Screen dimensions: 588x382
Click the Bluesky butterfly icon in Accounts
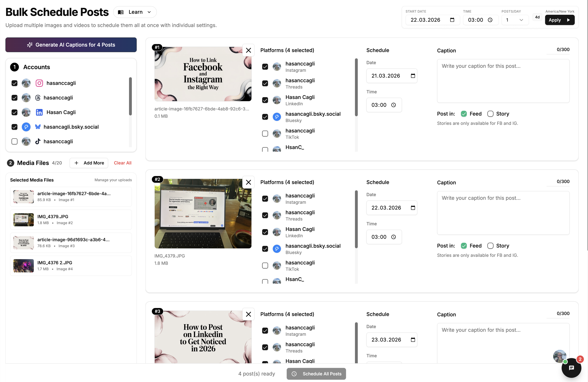[x=38, y=127]
